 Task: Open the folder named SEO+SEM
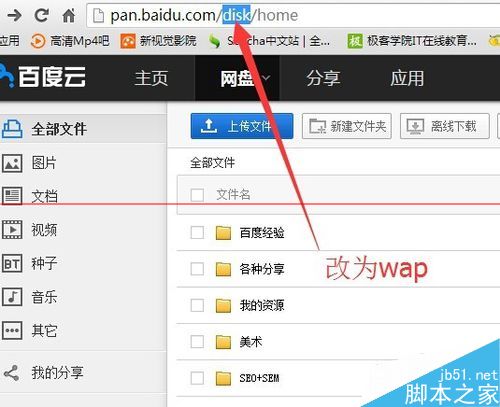[x=259, y=378]
